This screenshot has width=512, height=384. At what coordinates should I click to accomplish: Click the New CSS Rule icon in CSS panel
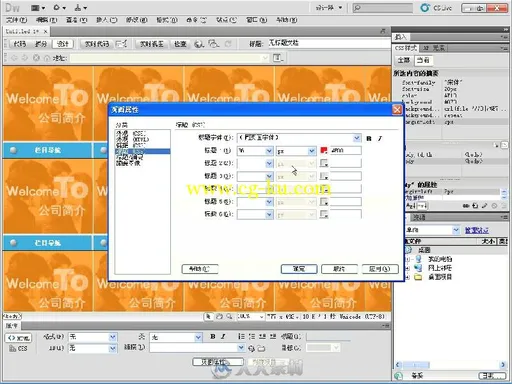click(475, 206)
